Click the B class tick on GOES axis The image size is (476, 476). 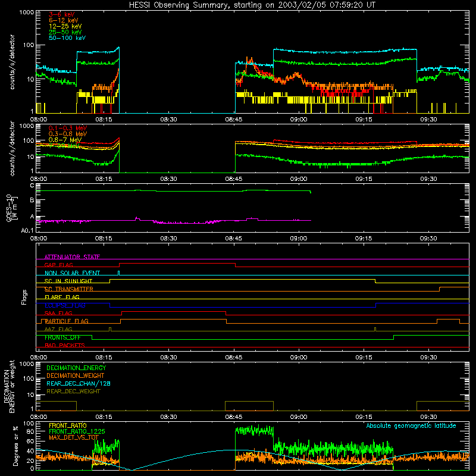point(32,200)
